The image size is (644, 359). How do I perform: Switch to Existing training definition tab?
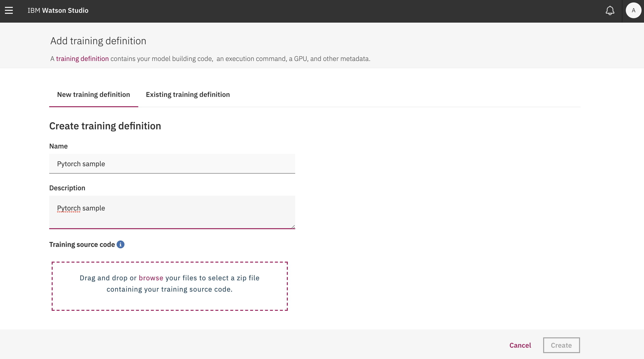[188, 95]
